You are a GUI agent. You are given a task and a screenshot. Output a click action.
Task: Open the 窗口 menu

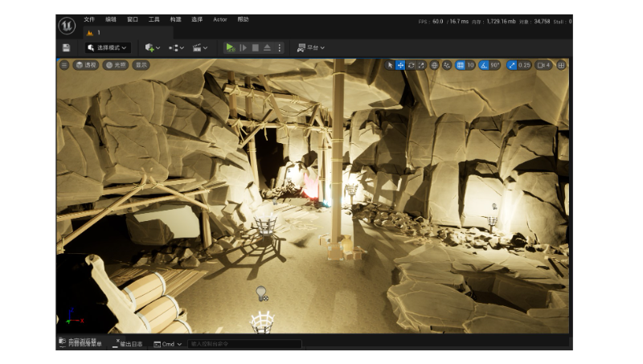click(x=133, y=19)
